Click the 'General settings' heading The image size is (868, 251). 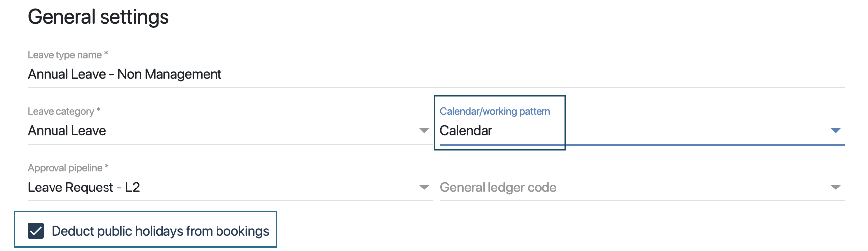(98, 17)
